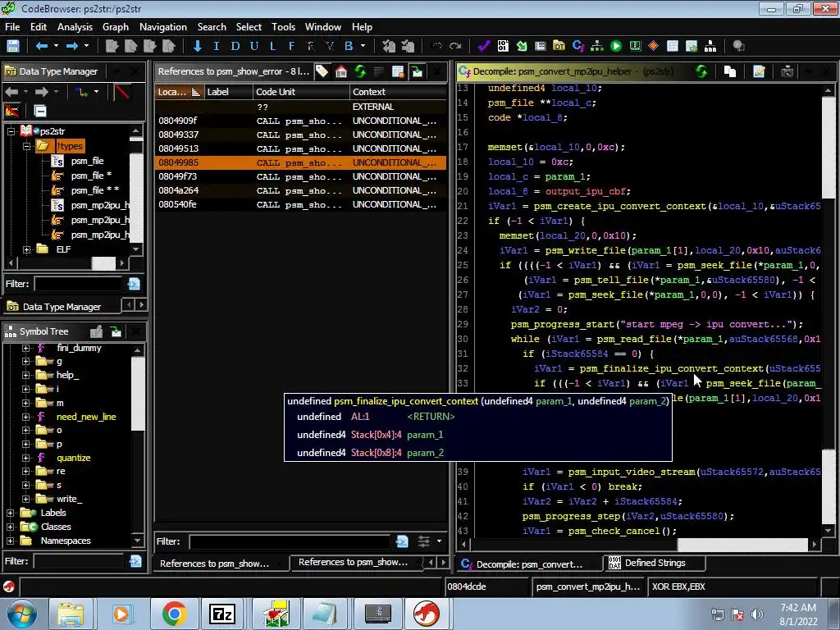Open the 'B' bookmark type dropdown arrow

click(363, 46)
